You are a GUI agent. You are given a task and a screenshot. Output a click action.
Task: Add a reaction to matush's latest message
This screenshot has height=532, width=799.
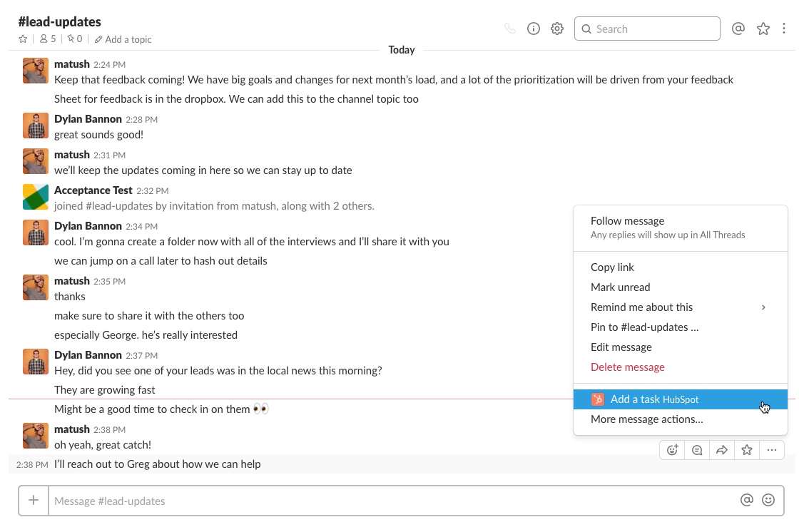click(671, 450)
